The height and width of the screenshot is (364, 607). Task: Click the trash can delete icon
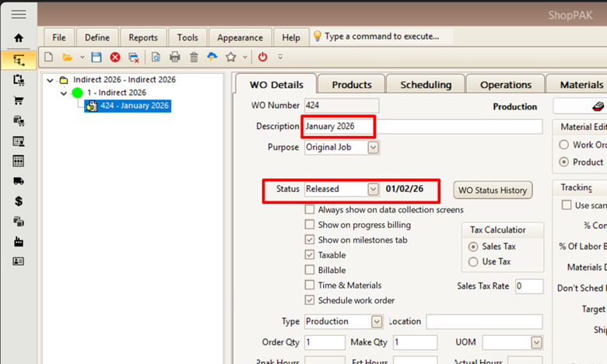(194, 57)
